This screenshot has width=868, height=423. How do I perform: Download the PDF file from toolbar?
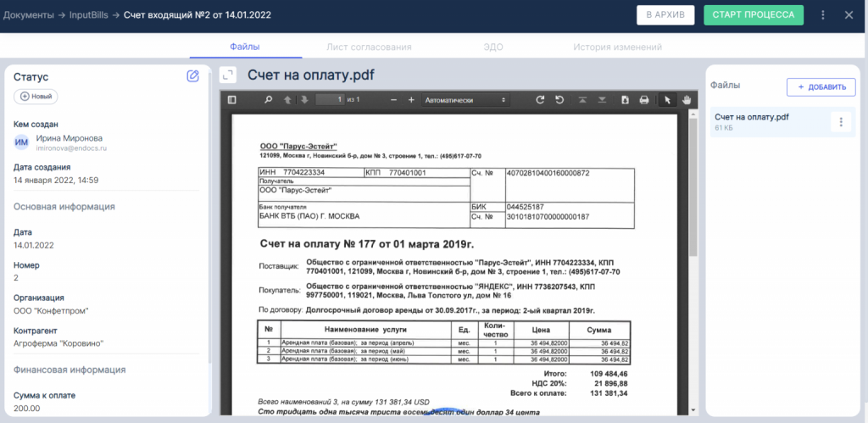point(625,100)
